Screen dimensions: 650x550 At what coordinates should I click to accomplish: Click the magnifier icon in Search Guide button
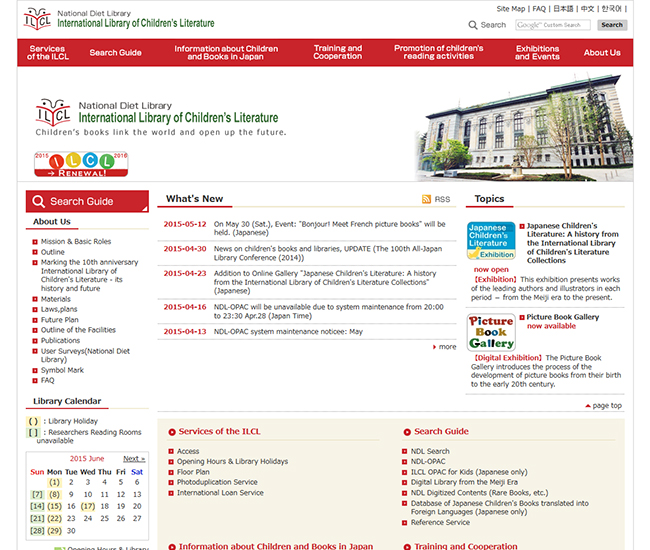[x=38, y=201]
